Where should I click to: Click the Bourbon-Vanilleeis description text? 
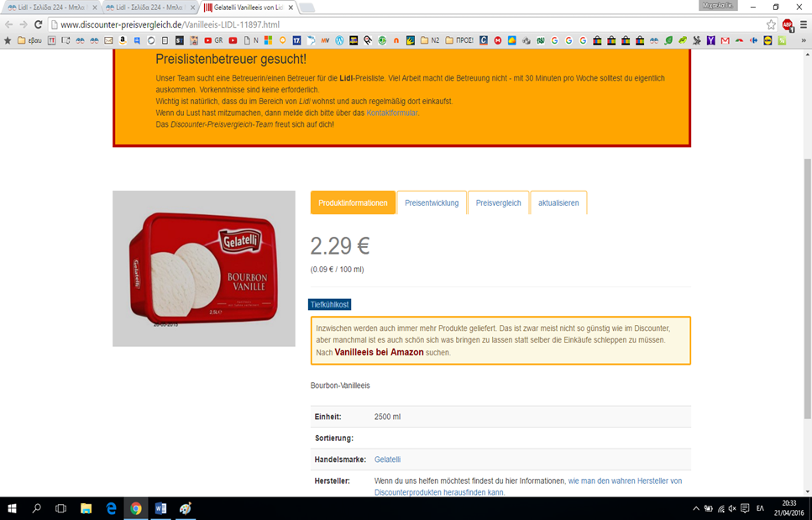click(340, 386)
